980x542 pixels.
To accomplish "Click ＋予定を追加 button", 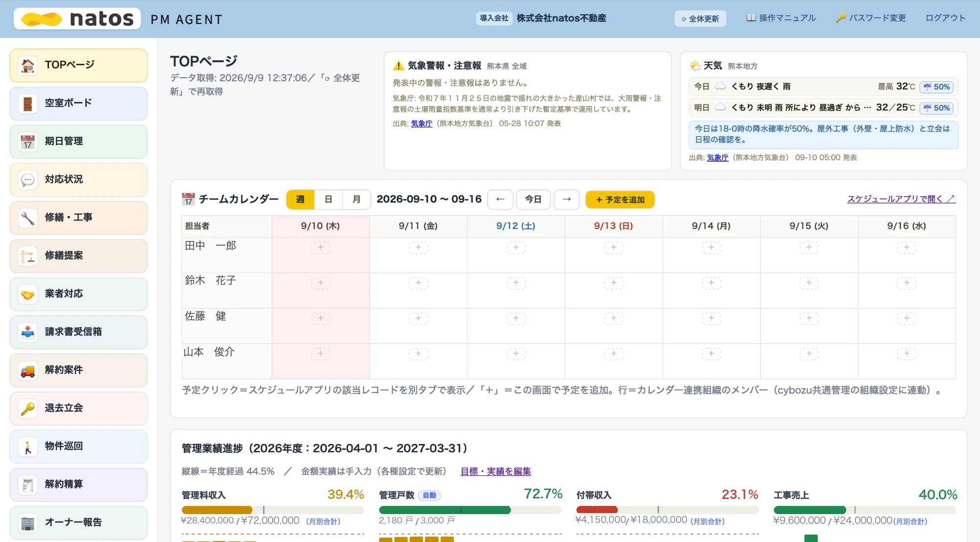I will point(620,199).
